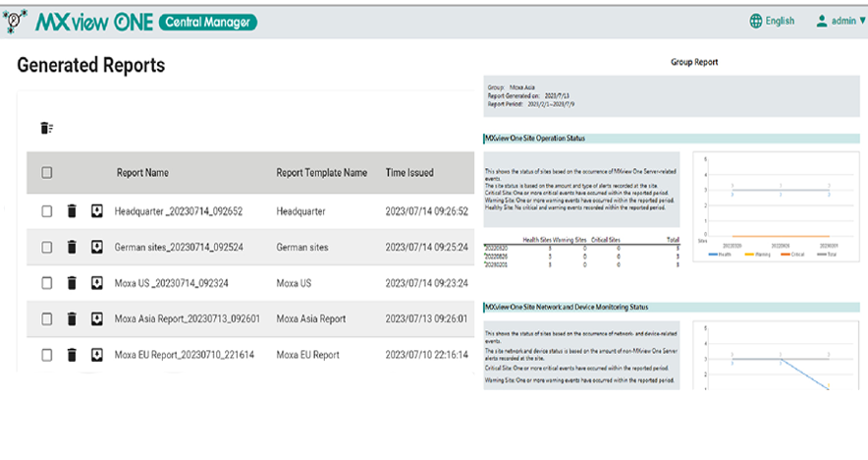
Task: Click Report Template Name column header
Action: (322, 173)
